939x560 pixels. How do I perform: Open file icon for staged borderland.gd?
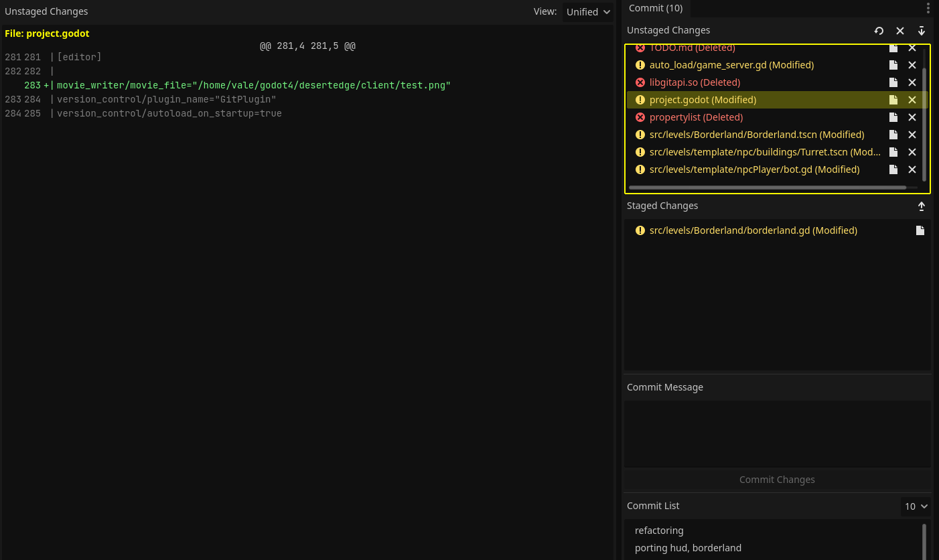920,230
